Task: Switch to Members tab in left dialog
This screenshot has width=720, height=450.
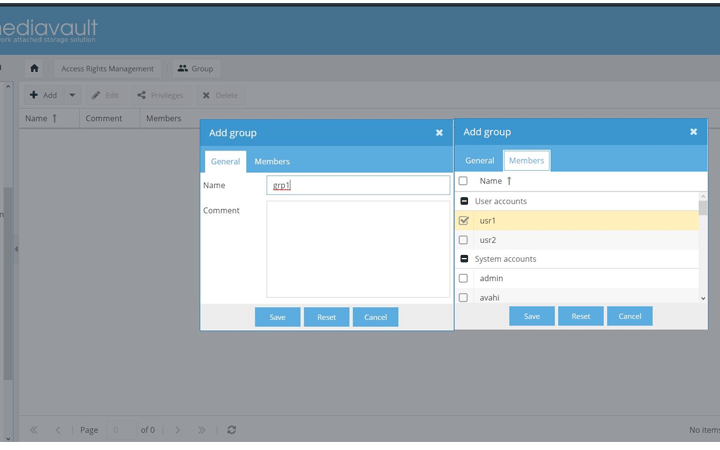Action: [272, 161]
